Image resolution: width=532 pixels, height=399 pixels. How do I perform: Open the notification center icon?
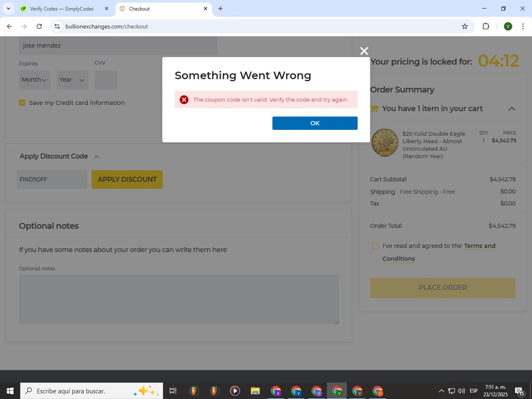(520, 391)
